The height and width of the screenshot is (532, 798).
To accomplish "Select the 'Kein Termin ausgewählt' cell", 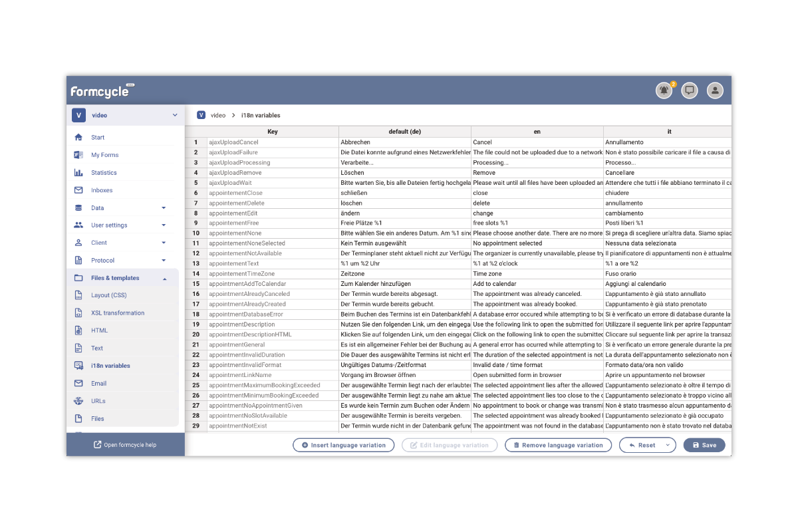I will point(405,243).
